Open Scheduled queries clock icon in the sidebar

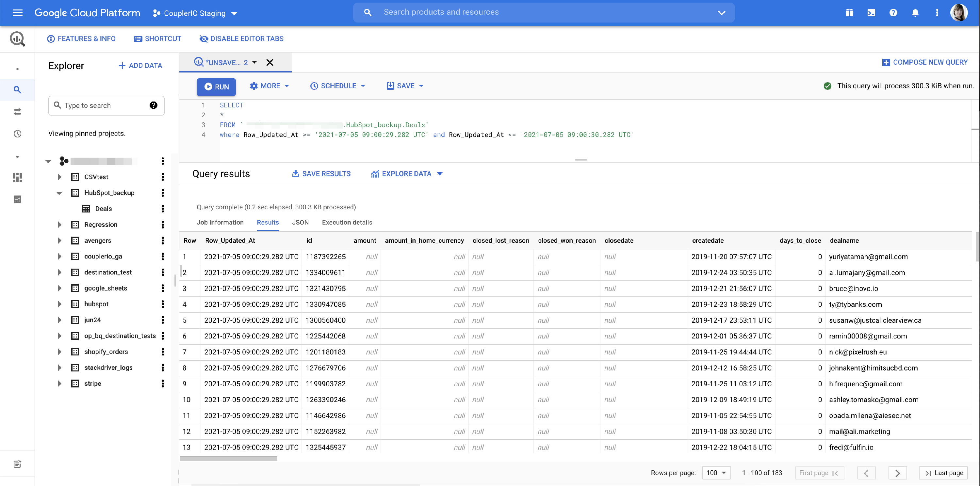point(18,134)
